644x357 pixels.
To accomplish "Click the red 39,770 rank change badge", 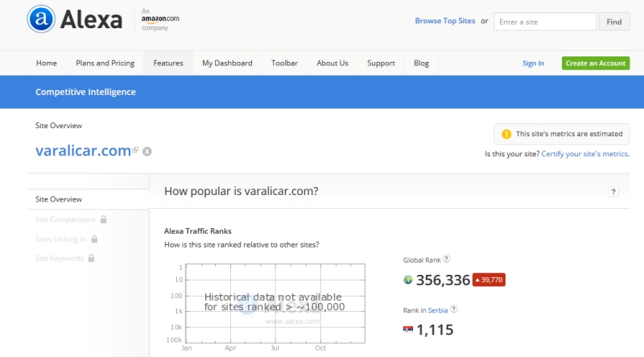I will click(489, 280).
